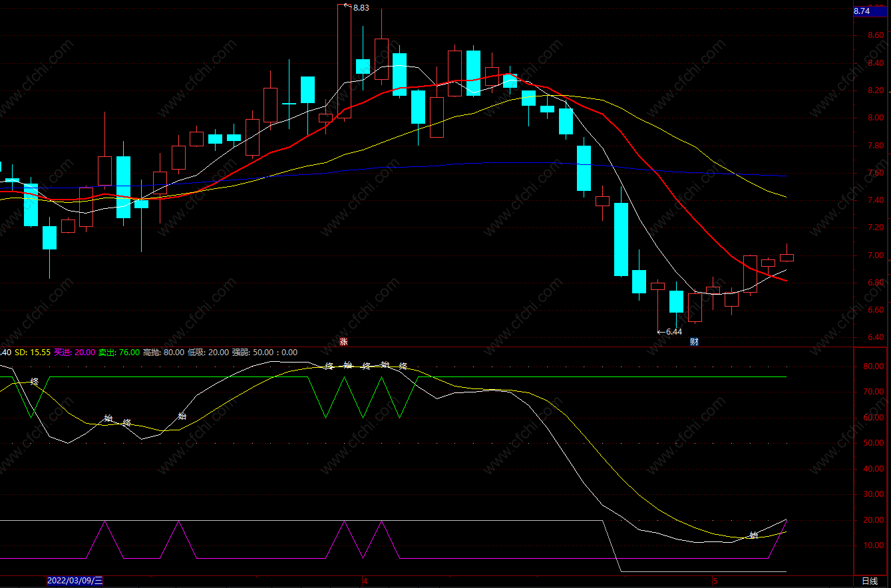Click the 40.00 indicator axis label
The width and height of the screenshot is (891, 588).
pos(873,469)
